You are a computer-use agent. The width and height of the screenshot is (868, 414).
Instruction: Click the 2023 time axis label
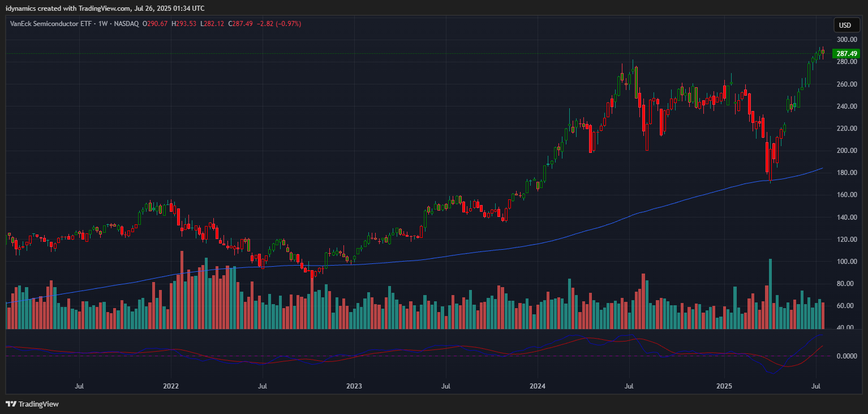[354, 386]
